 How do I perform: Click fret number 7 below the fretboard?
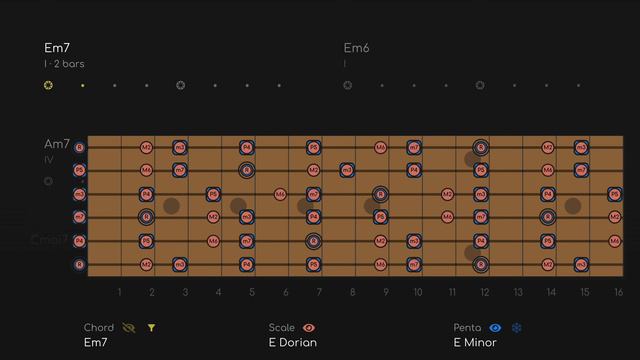pos(319,292)
